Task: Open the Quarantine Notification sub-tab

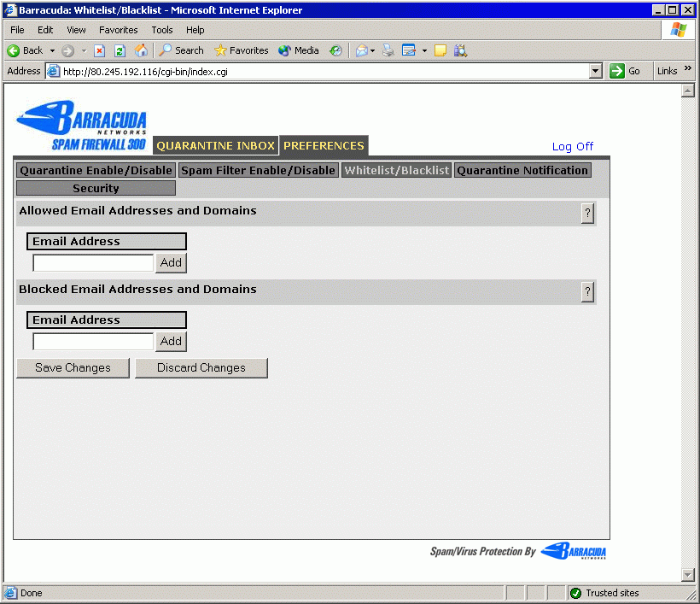Action: coord(522,170)
